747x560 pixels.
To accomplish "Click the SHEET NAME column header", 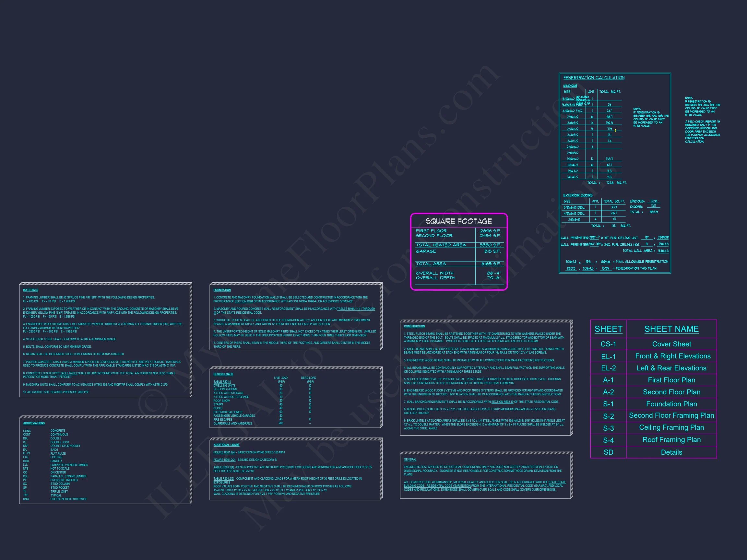I will [x=671, y=329].
